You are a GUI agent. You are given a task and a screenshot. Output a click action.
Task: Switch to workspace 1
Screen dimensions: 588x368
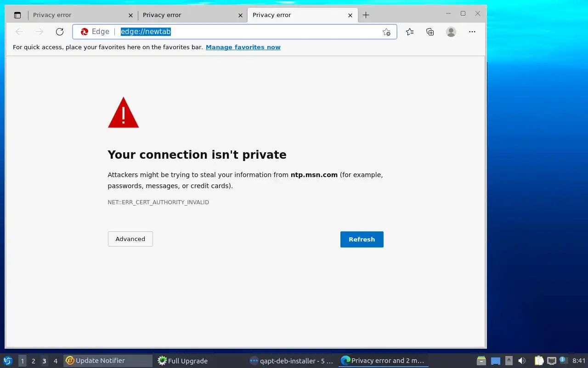[23, 361]
